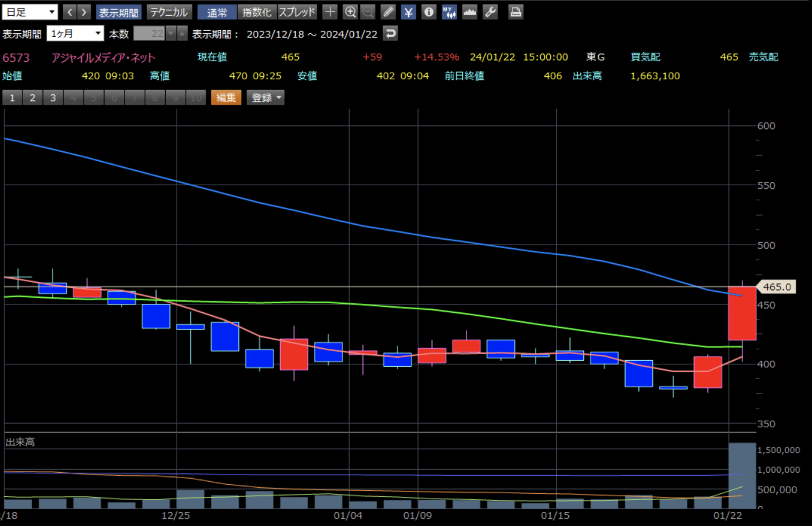
Task: Click the info icon
Action: 429,12
